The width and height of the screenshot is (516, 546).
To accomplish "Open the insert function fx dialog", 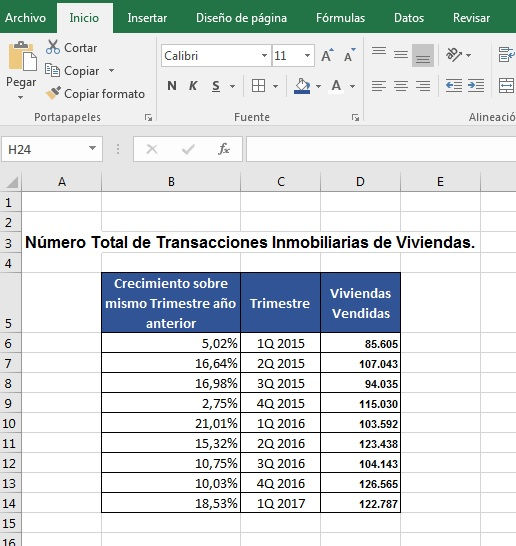I will pyautogui.click(x=224, y=149).
